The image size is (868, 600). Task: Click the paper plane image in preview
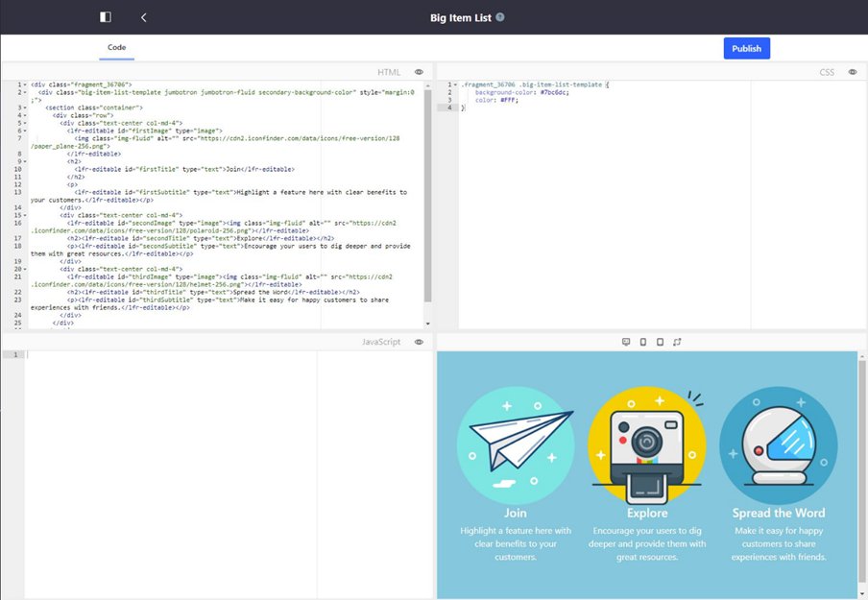click(516, 444)
